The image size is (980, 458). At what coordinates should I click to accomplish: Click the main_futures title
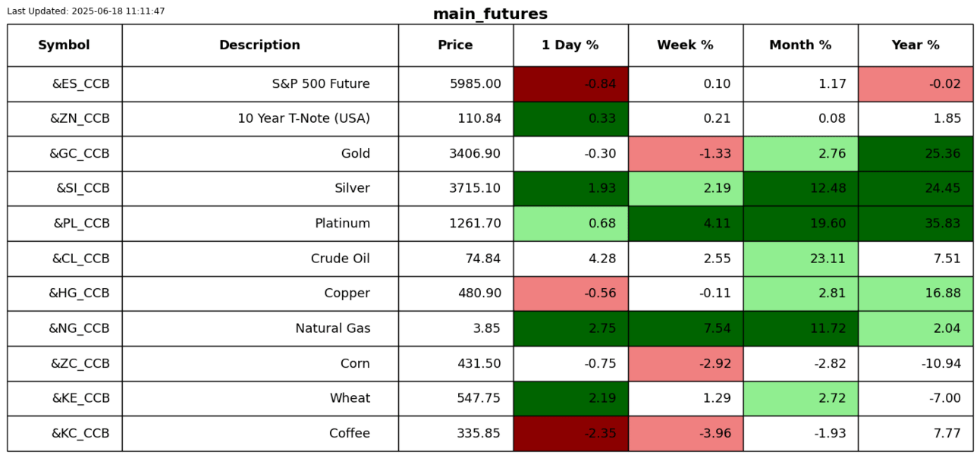point(490,14)
